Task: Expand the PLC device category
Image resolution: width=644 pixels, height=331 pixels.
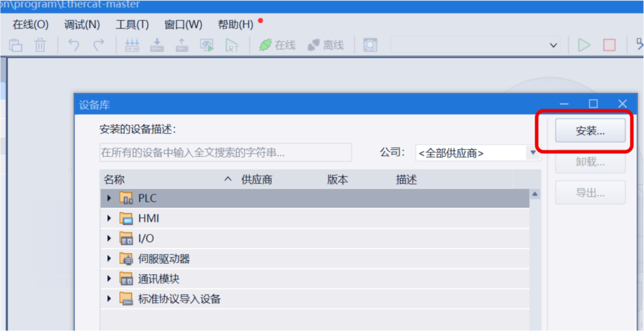Action: click(x=109, y=198)
